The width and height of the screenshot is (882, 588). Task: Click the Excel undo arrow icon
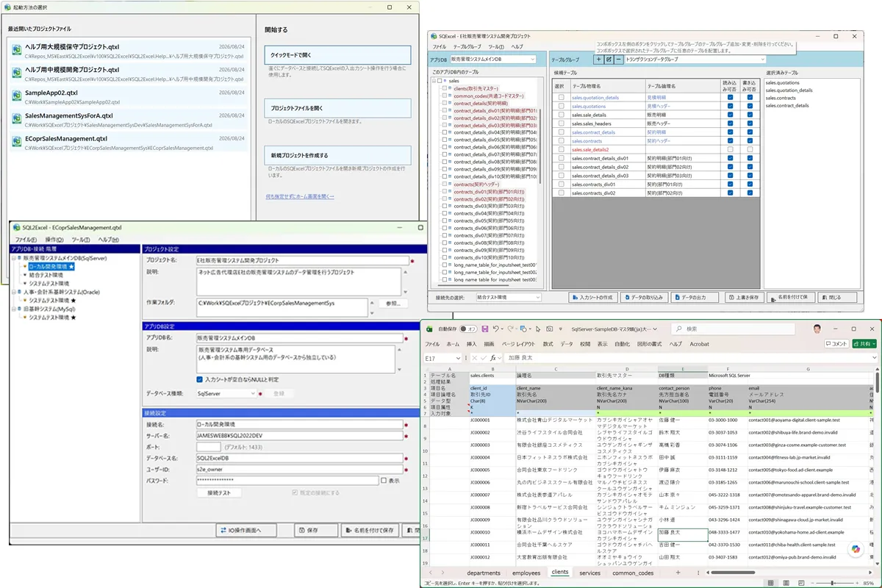tap(498, 329)
